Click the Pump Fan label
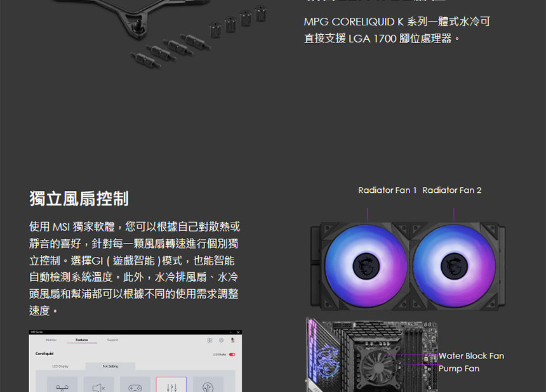Screen dimensions: 546x392 pyautogui.click(x=458, y=369)
